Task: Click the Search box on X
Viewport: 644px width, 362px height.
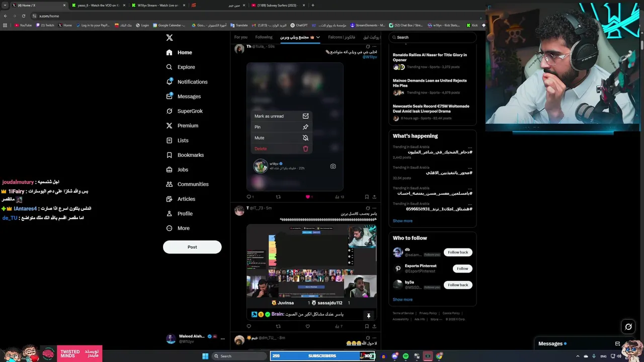Action: (x=433, y=37)
